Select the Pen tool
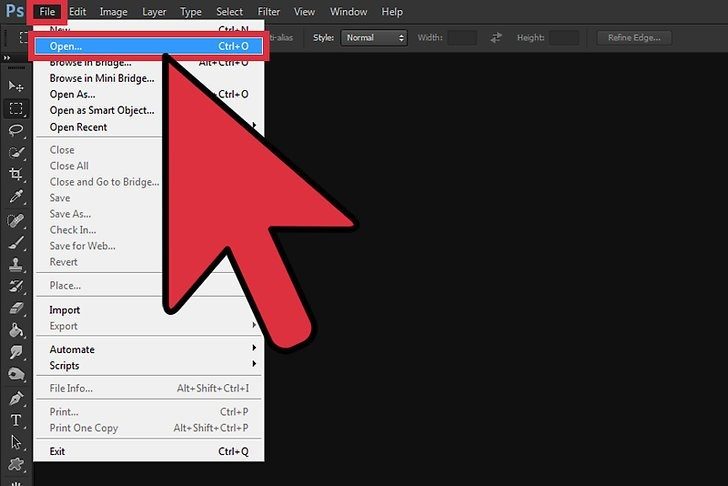 click(16, 398)
